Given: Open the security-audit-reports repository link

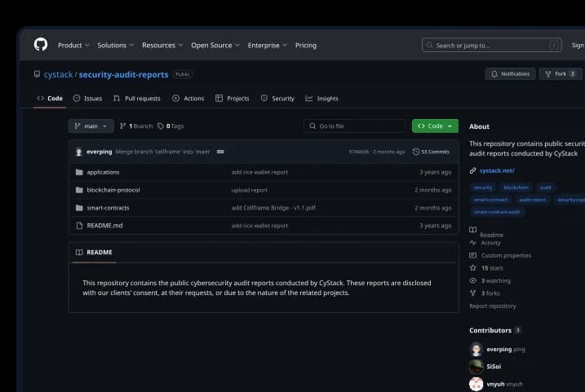Looking at the screenshot, I should [123, 74].
